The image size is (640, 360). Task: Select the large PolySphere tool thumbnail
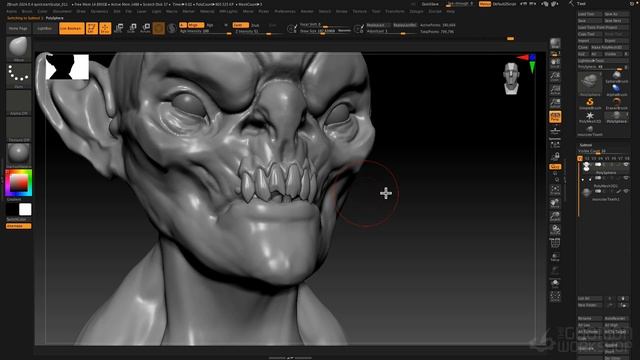pyautogui.click(x=590, y=83)
